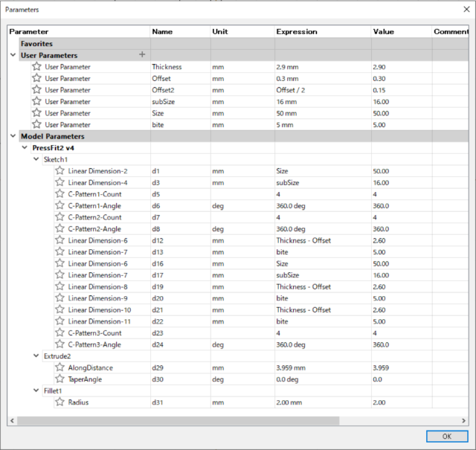Click the 'Thickness - Offset' expression for d19
476x450 pixels.
click(x=323, y=286)
